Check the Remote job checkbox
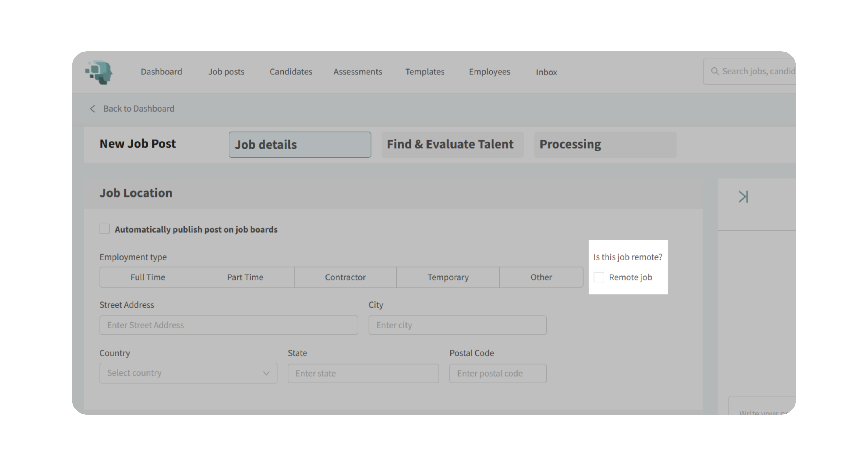The width and height of the screenshot is (868, 466). (x=599, y=277)
